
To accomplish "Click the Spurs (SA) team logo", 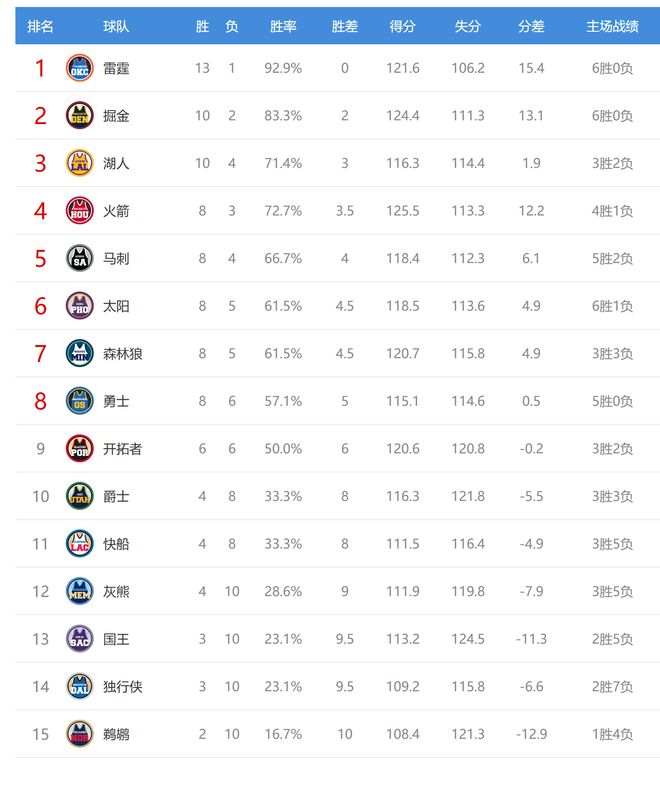I will pos(80,258).
